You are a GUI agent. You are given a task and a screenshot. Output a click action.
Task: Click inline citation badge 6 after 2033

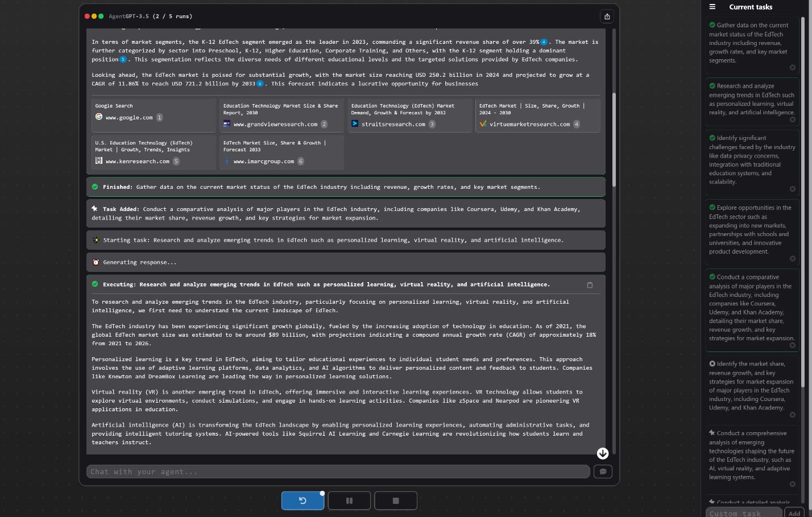click(x=260, y=84)
